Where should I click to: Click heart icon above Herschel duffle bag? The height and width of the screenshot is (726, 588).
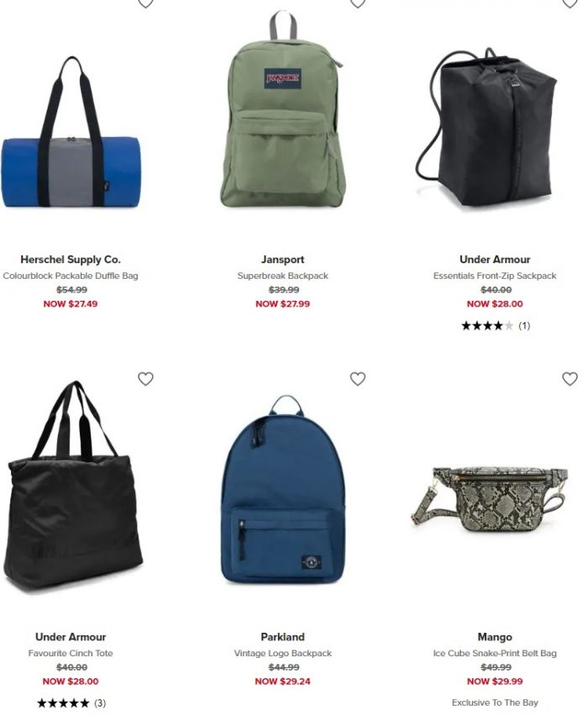pos(145,3)
